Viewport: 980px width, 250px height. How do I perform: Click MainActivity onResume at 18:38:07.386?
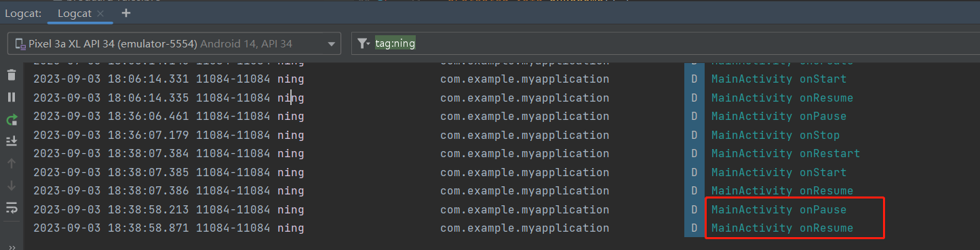(782, 191)
